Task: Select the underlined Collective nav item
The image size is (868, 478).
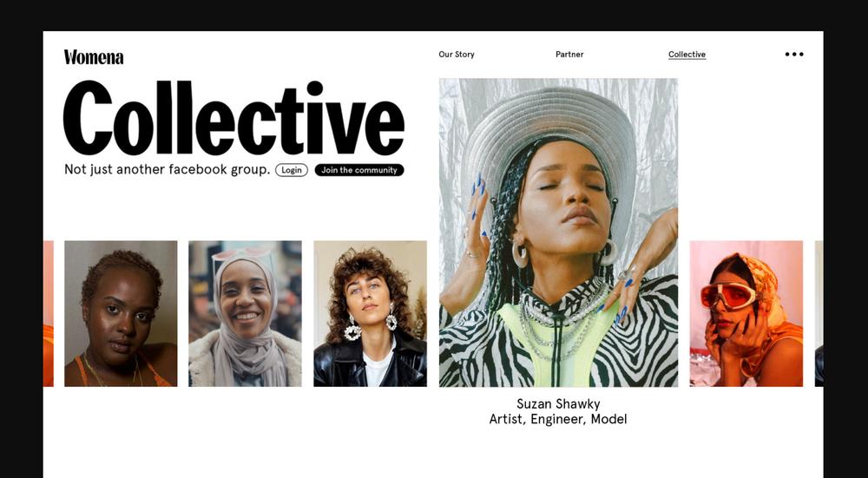Action: (687, 54)
